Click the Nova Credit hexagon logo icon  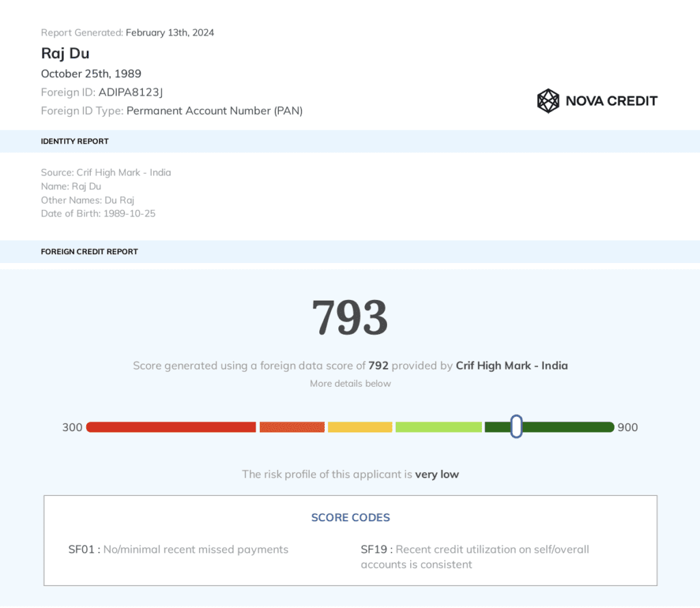coord(548,101)
